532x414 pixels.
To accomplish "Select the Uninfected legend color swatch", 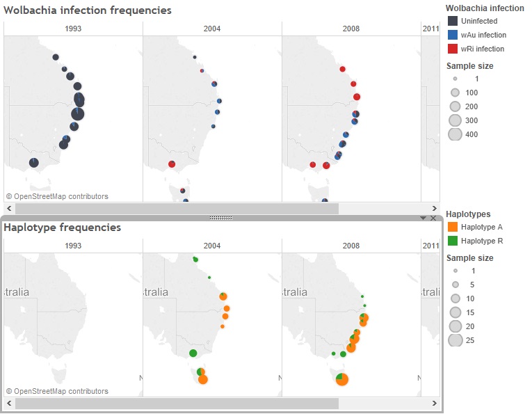I will tap(453, 21).
